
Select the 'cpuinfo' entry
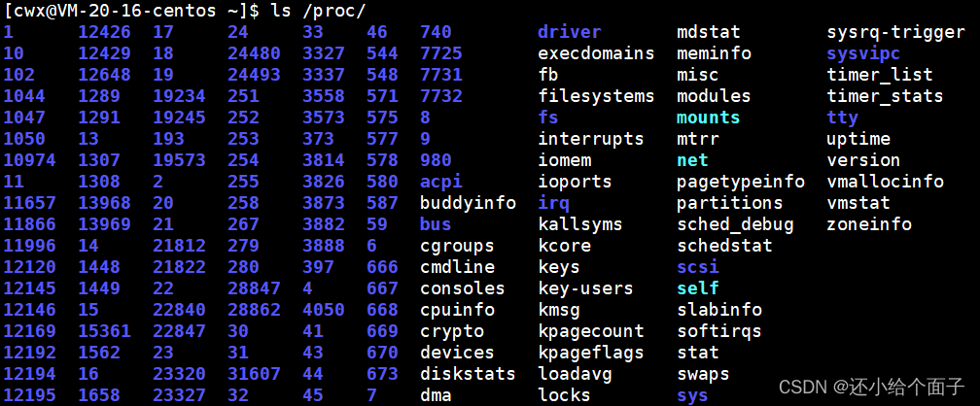457,310
